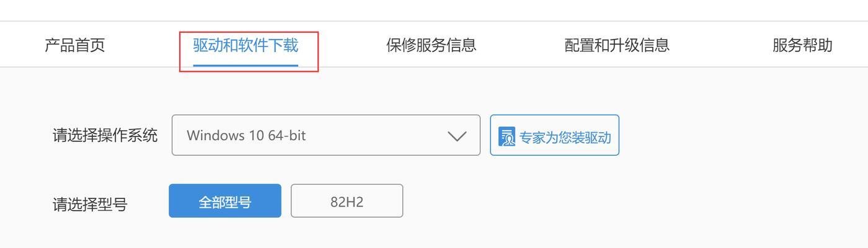Click the down chevron in the OS selector
Screen dimensions: 868x248
(457, 136)
